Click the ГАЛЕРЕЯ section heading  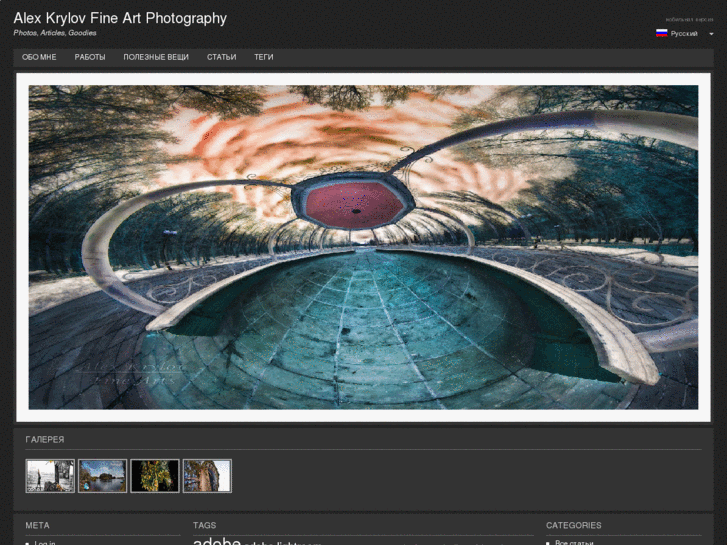point(45,439)
